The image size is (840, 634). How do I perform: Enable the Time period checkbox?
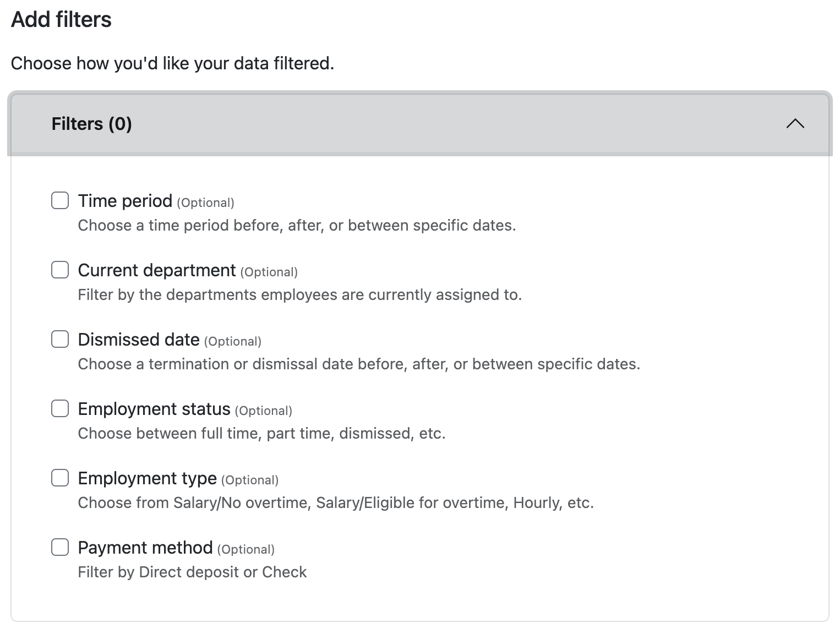[x=60, y=200]
